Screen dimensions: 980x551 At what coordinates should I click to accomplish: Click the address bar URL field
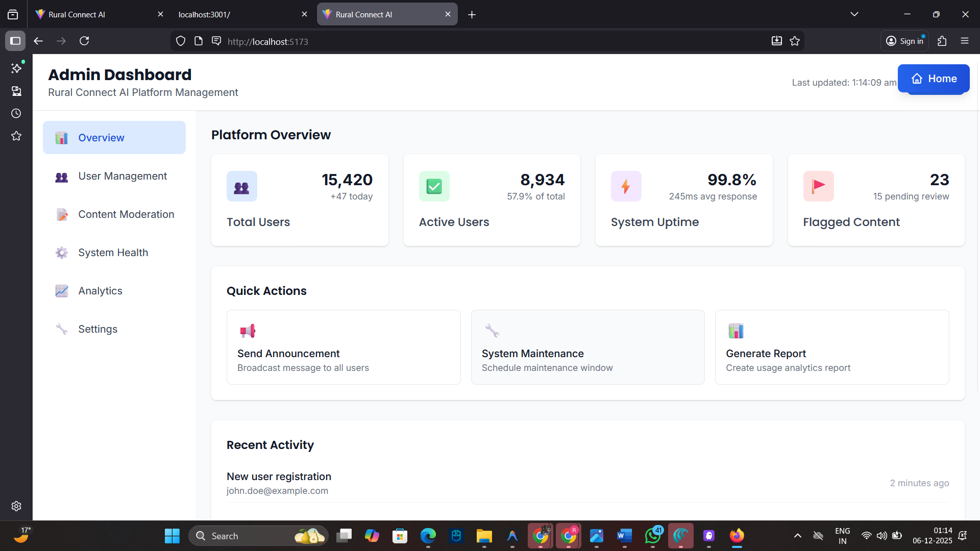459,41
